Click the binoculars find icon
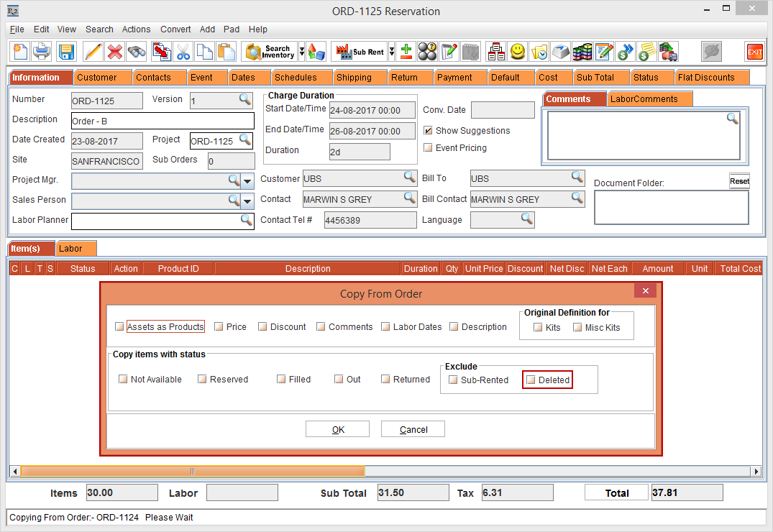Screen dimensions: 773x532 pyautogui.click(x=137, y=52)
